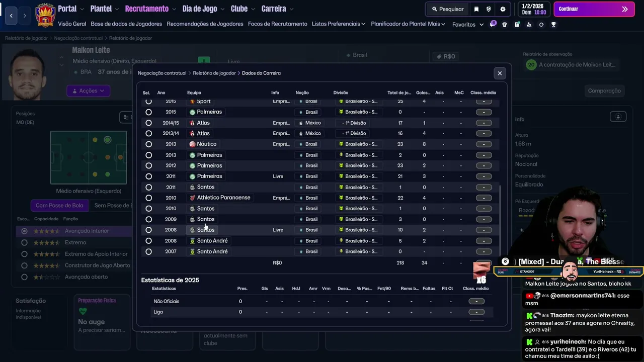Open the Plantel dropdown menu

tap(104, 9)
